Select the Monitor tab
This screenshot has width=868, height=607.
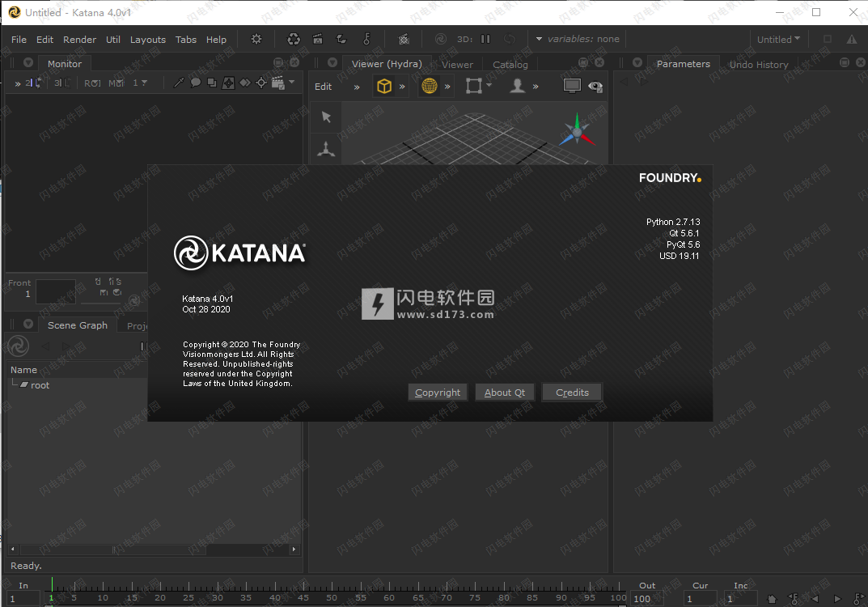65,64
